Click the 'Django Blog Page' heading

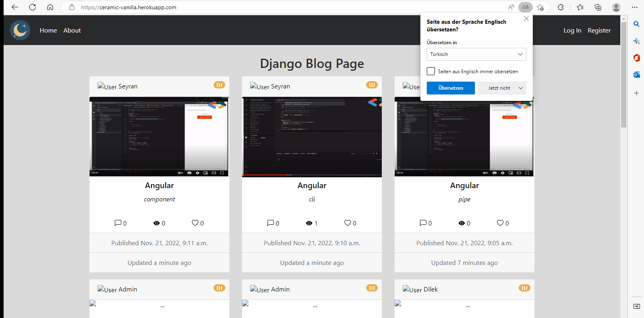pyautogui.click(x=312, y=64)
